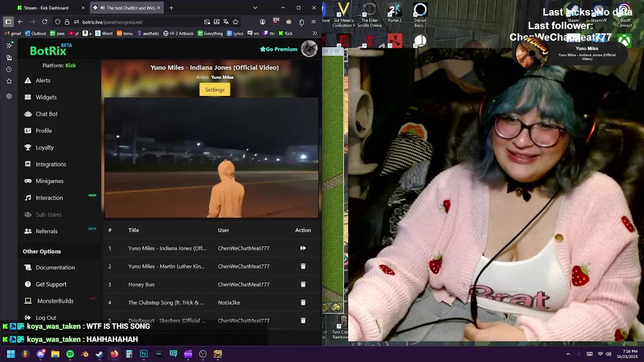The height and width of the screenshot is (362, 644).
Task: Open Minigames section
Action: pyautogui.click(x=49, y=181)
